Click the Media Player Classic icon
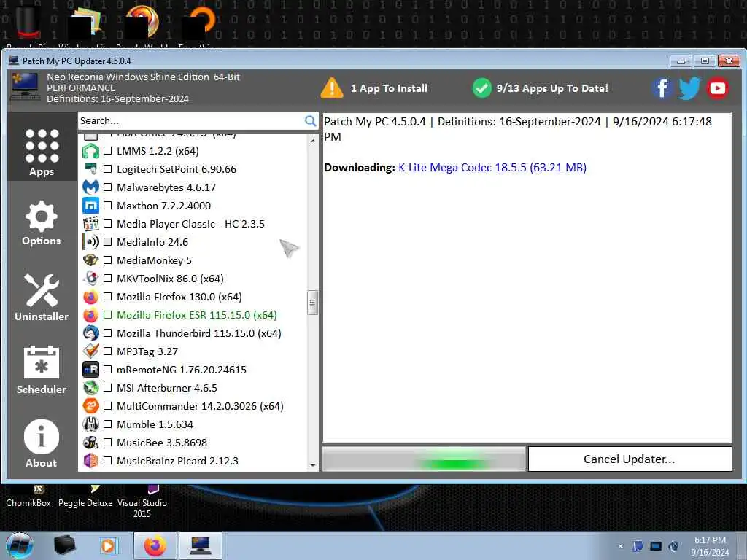 (90, 224)
